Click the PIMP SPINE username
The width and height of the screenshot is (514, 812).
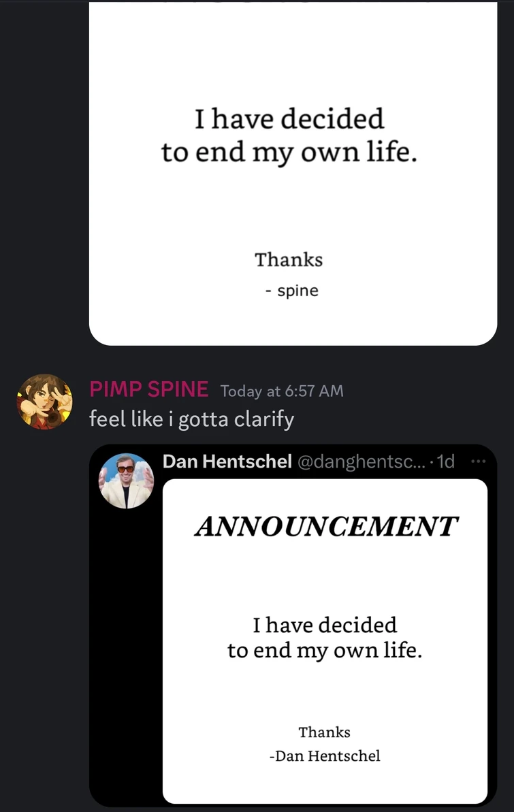point(149,389)
